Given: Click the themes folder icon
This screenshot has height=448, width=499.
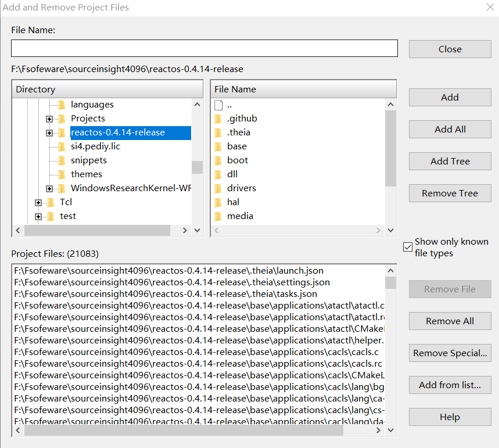Looking at the screenshot, I should pyautogui.click(x=62, y=174).
